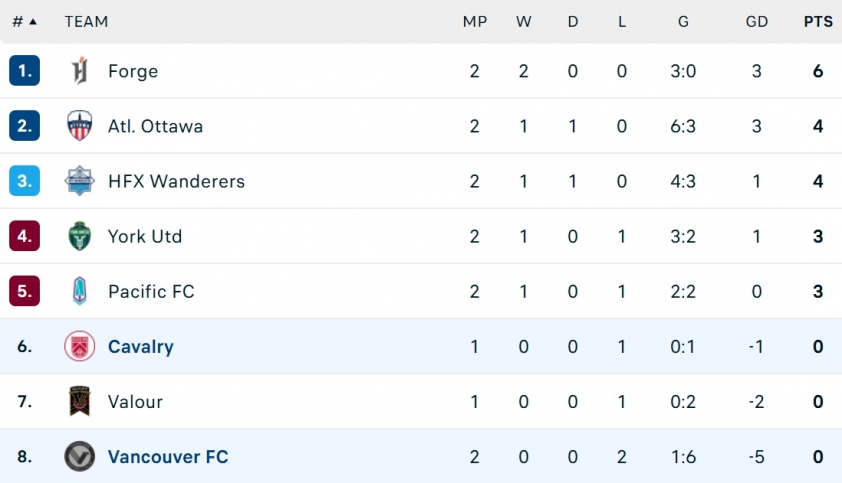Screen dimensions: 842x483
Task: Sort standings by PTS column
Action: click(x=818, y=21)
